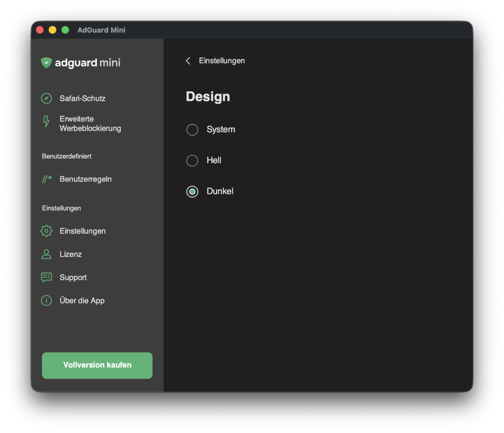Click the AdGuard Mini shield logo
The image size is (504, 433).
click(x=46, y=63)
